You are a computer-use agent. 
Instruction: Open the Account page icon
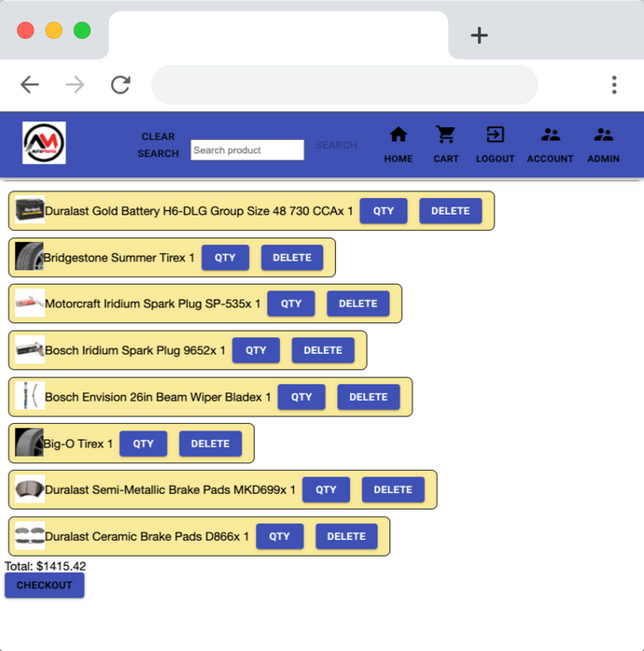coord(550,135)
